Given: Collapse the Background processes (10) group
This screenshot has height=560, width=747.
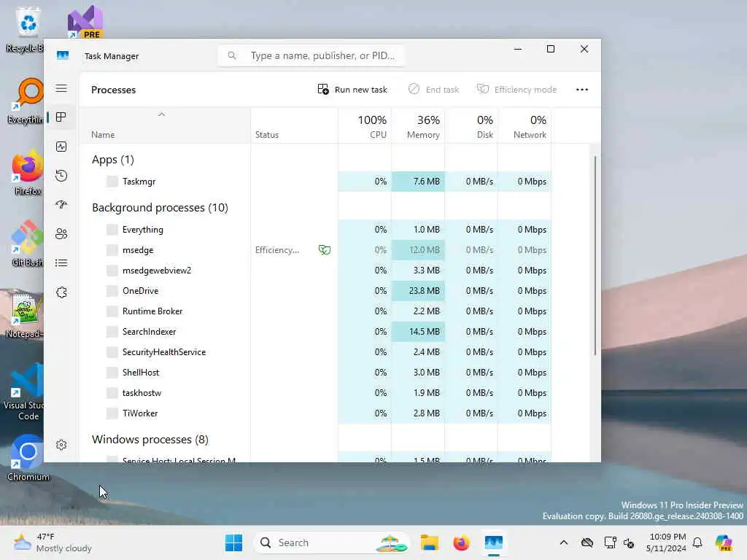Looking at the screenshot, I should 160,208.
